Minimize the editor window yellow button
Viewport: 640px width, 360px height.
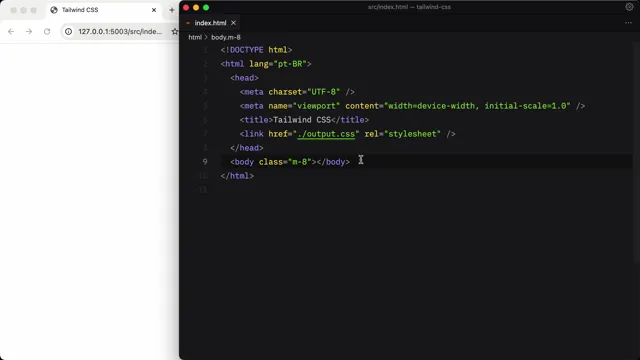[x=196, y=7]
